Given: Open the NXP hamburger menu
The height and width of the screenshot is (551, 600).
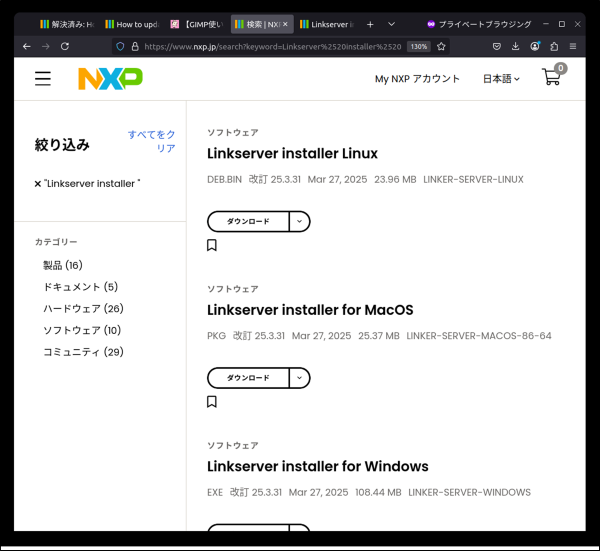Looking at the screenshot, I should tap(43, 79).
